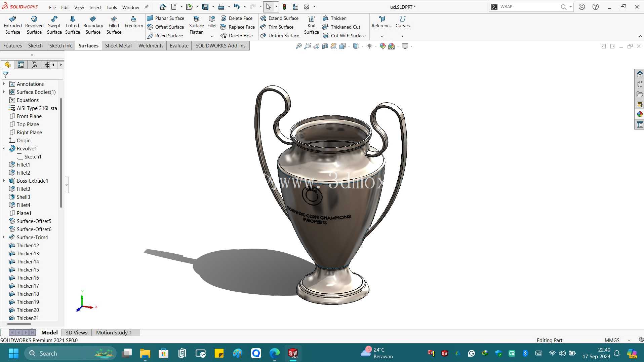This screenshot has width=644, height=362.
Task: Expand the Reference Geometry dropdown
Action: click(382, 36)
